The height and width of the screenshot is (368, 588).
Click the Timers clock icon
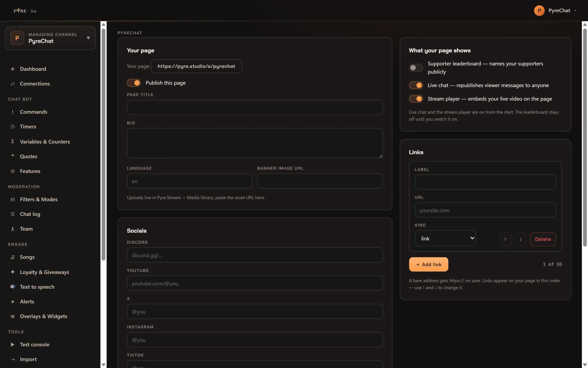tap(13, 127)
